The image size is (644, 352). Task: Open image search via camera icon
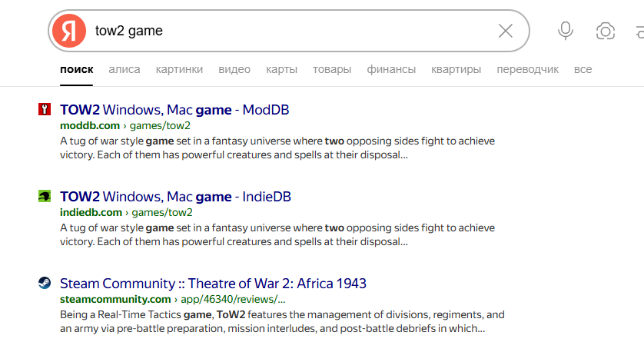(x=606, y=32)
